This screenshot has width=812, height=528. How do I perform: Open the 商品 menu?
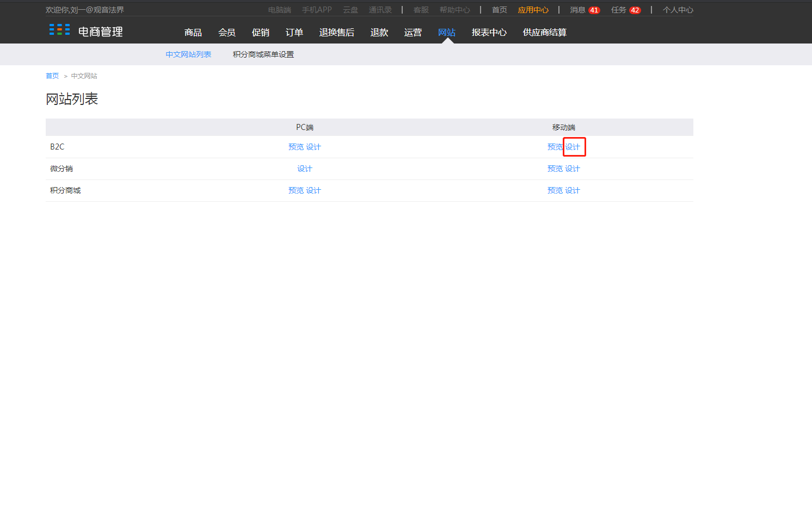tap(193, 33)
